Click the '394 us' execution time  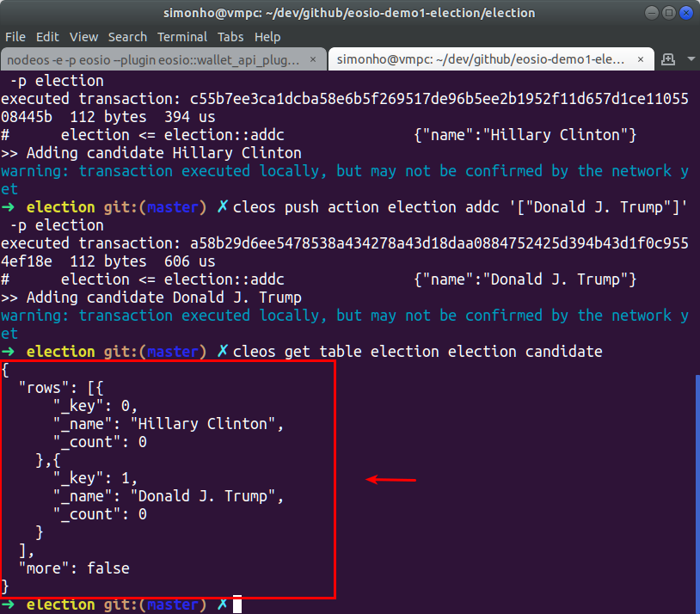pos(190,117)
